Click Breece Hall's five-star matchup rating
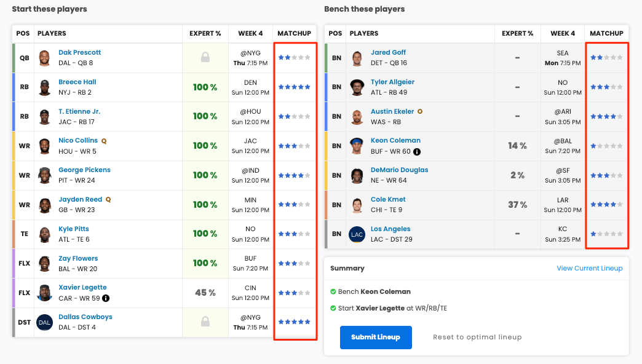The image size is (642, 364). click(295, 87)
